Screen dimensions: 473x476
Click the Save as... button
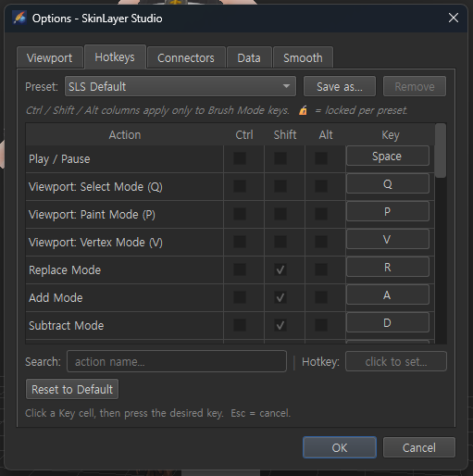click(x=340, y=86)
